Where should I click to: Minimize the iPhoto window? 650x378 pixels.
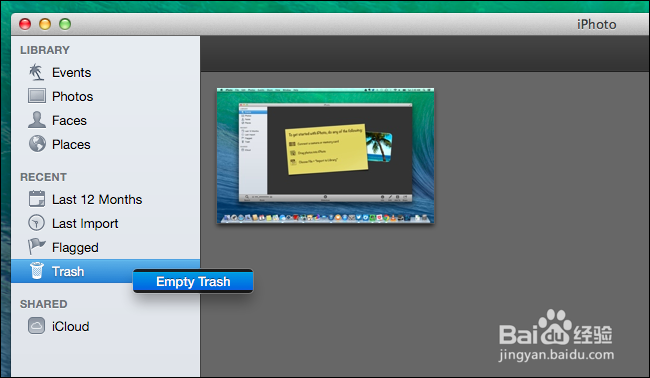coord(45,24)
